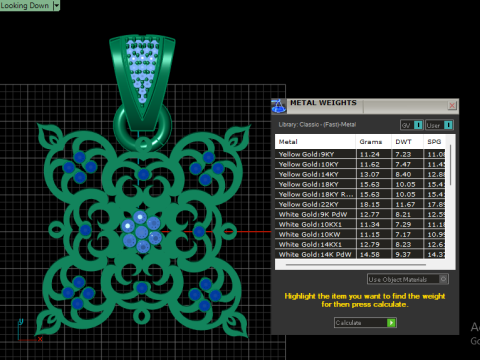Select the White Gold:10KW row
The width and height of the screenshot is (480, 360).
(x=360, y=234)
